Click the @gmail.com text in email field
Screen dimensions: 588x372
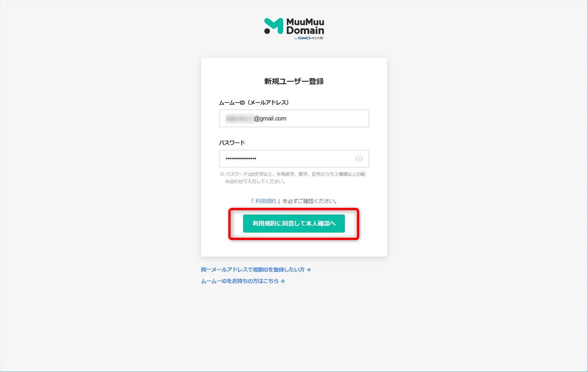[270, 118]
